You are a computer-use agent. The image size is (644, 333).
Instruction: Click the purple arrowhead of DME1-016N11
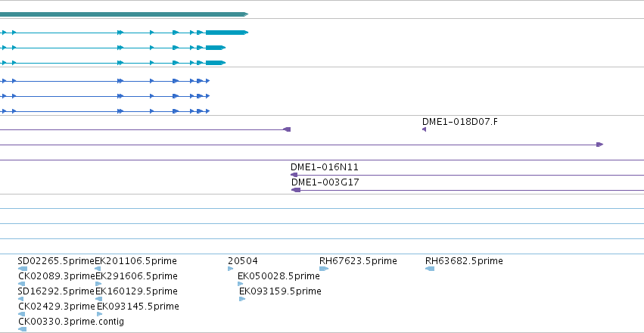[294, 175]
